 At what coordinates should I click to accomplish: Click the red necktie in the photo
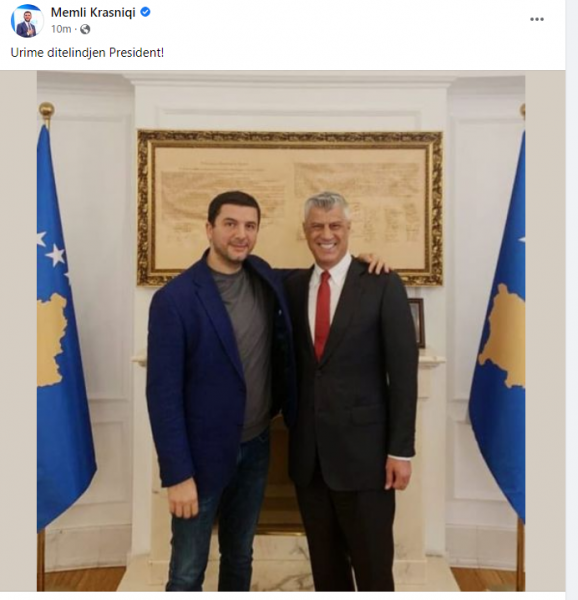coord(322,315)
